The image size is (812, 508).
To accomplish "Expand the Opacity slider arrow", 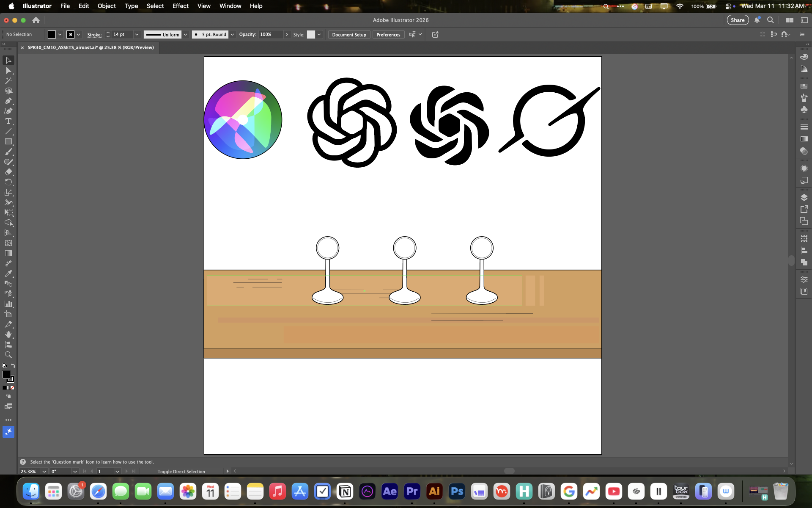I will [287, 35].
